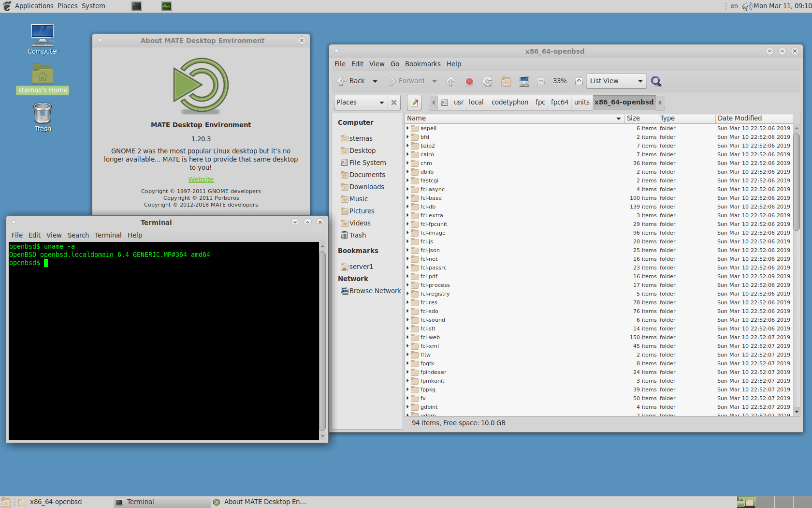This screenshot has width=812, height=508.
Task: Open File menu in file manager
Action: pos(340,64)
